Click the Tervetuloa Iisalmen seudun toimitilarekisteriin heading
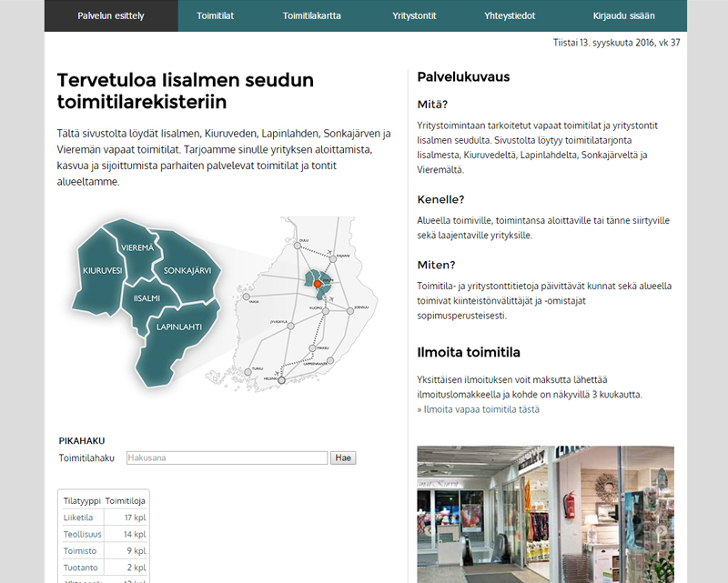 [x=186, y=91]
